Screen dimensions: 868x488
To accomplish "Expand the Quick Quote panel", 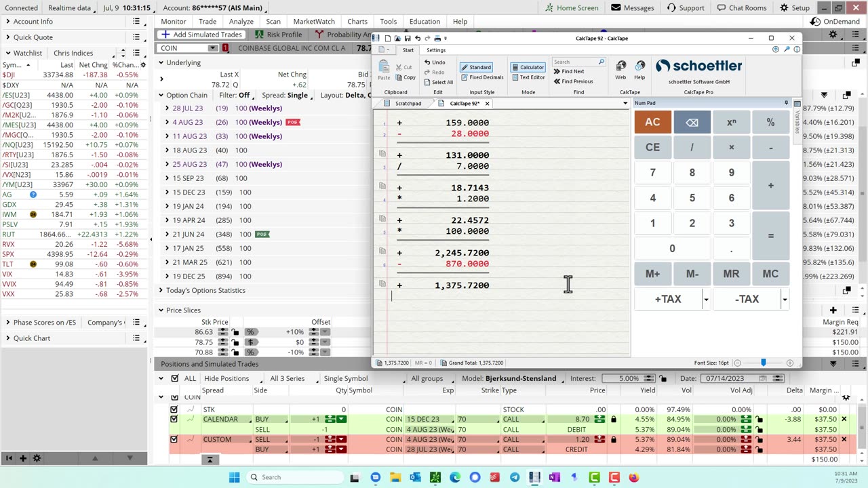I will 7,37.
